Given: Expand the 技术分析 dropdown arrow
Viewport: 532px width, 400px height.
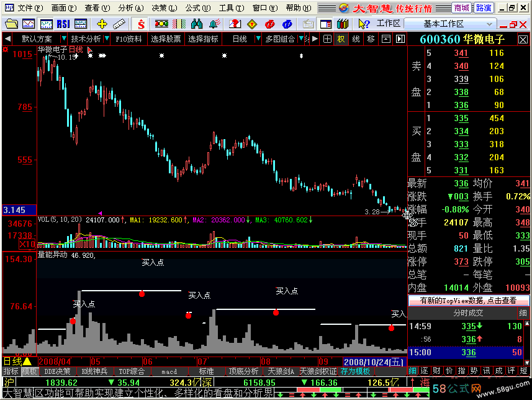Looking at the screenshot, I should [107, 39].
